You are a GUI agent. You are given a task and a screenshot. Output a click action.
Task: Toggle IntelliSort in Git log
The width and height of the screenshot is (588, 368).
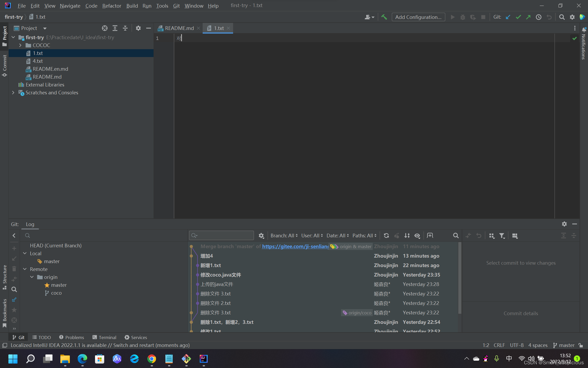pos(407,236)
